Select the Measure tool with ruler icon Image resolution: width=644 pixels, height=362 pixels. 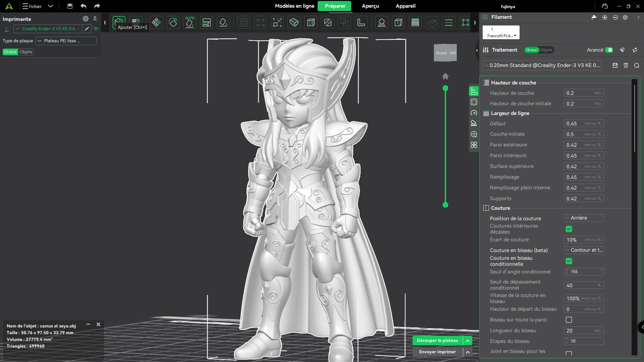(x=361, y=22)
